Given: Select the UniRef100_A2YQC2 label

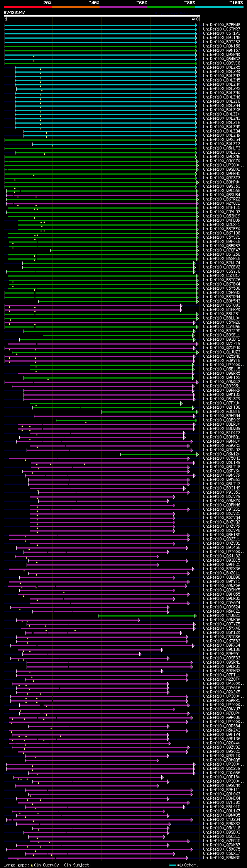Looking at the screenshot, I should (x=222, y=203).
